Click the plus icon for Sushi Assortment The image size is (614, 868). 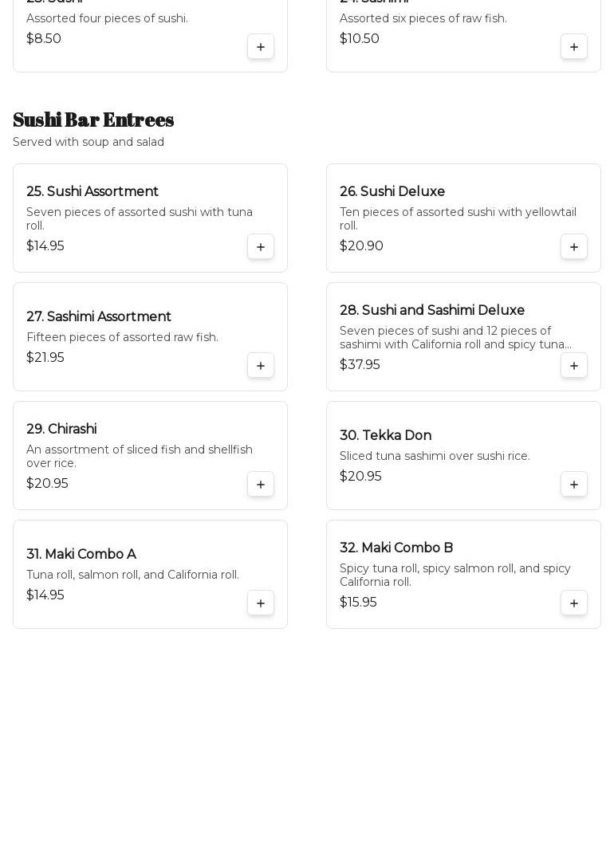pyautogui.click(x=261, y=247)
